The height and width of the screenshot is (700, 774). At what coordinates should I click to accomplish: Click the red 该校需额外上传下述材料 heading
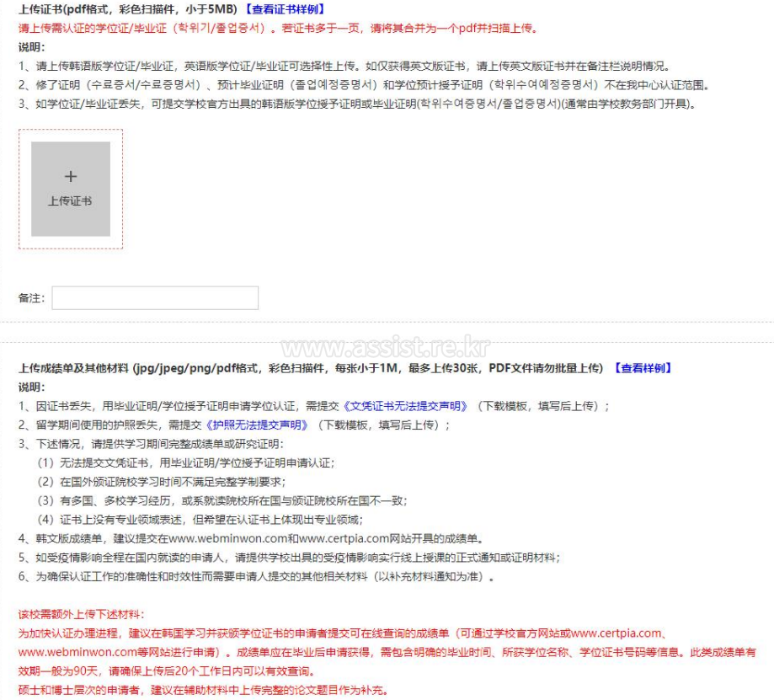point(81,614)
